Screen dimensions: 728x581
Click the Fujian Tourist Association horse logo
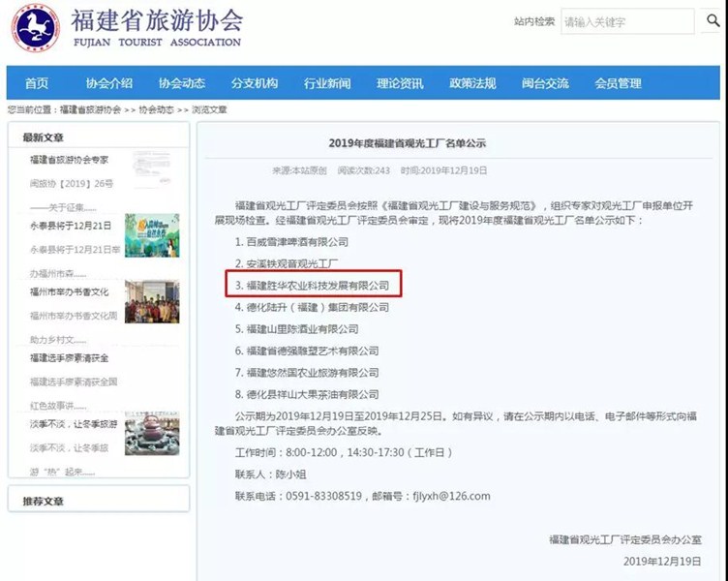click(x=35, y=27)
